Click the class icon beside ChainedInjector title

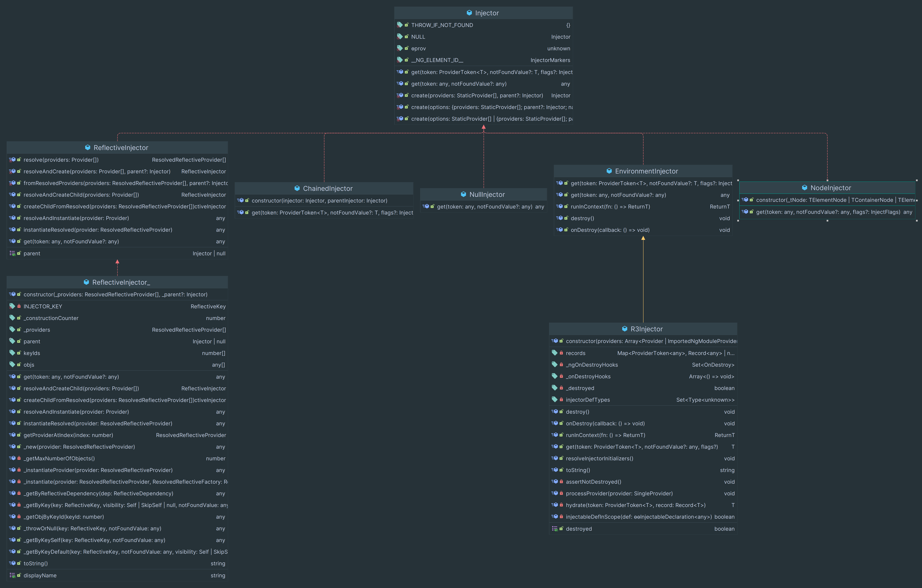297,188
